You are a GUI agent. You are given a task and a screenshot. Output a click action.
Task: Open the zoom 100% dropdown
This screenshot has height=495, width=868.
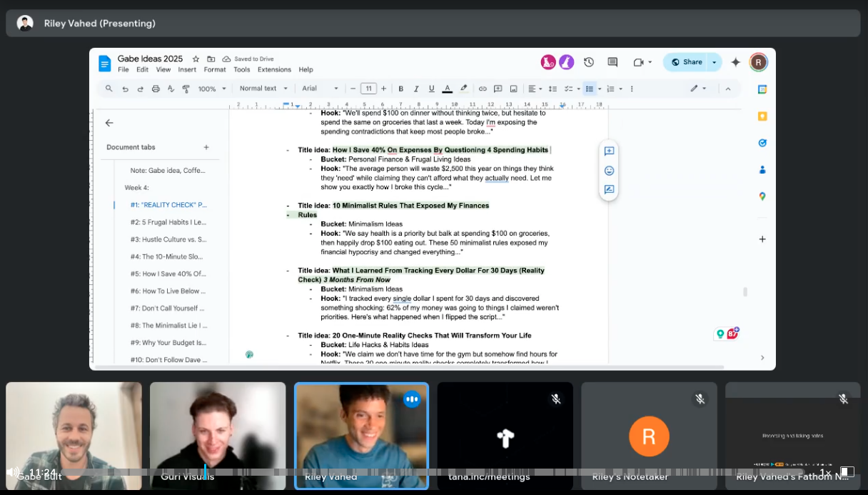coord(212,89)
